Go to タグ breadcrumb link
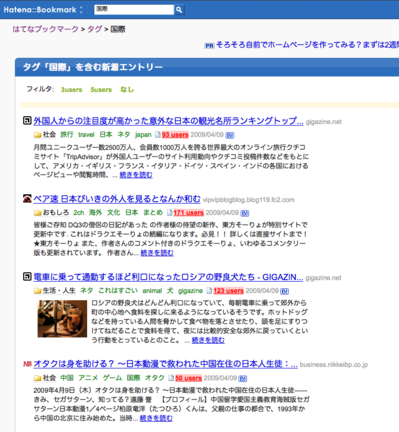The width and height of the screenshot is (399, 432). click(95, 29)
